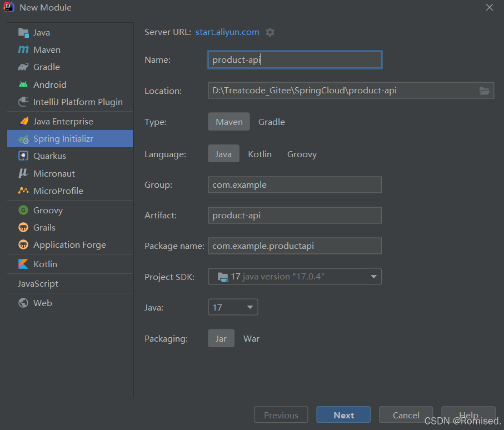Screen dimensions: 504x430
Task: Click the Android robot icon
Action: pos(23,84)
